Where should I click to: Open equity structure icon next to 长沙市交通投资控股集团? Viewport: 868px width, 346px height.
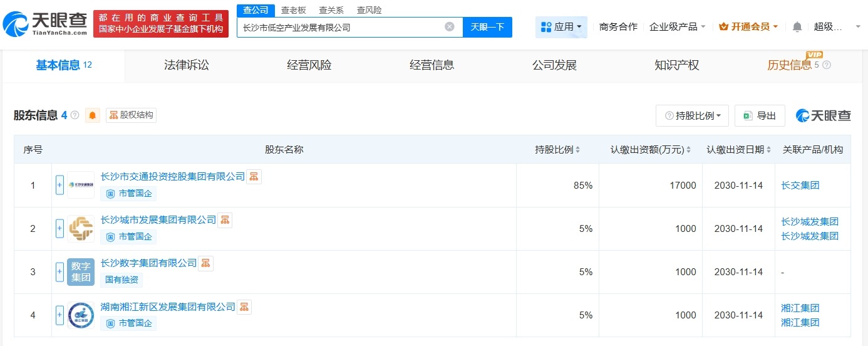[254, 177]
